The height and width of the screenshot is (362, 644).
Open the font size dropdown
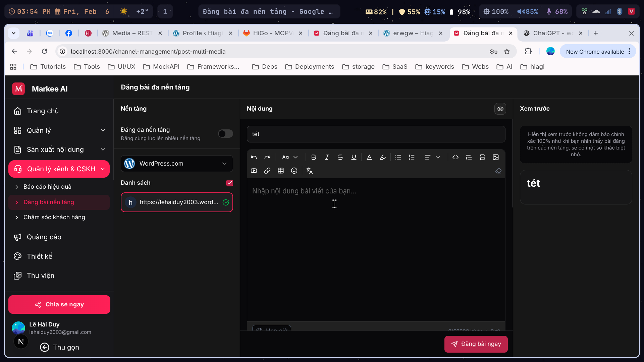290,157
